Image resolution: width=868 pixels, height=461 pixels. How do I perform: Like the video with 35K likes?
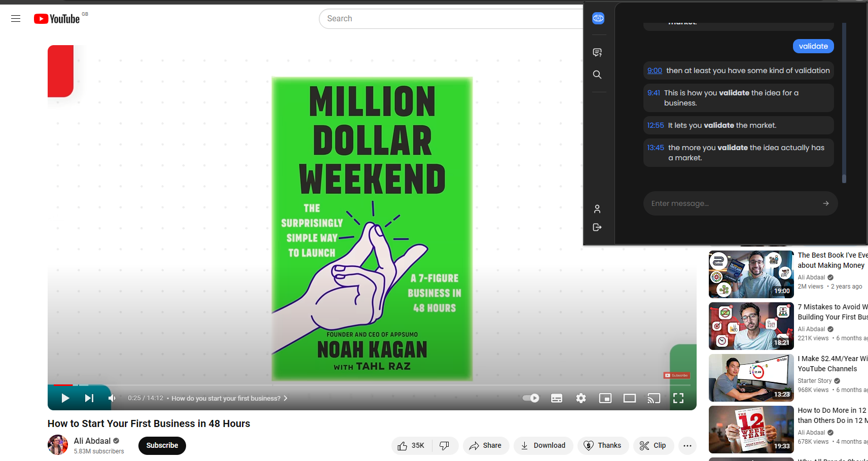click(412, 445)
